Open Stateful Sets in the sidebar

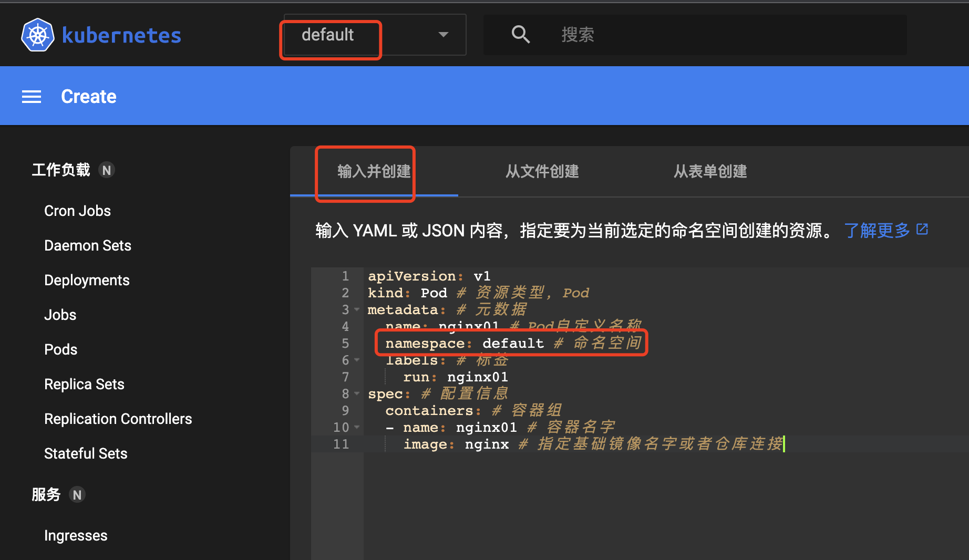[86, 454]
